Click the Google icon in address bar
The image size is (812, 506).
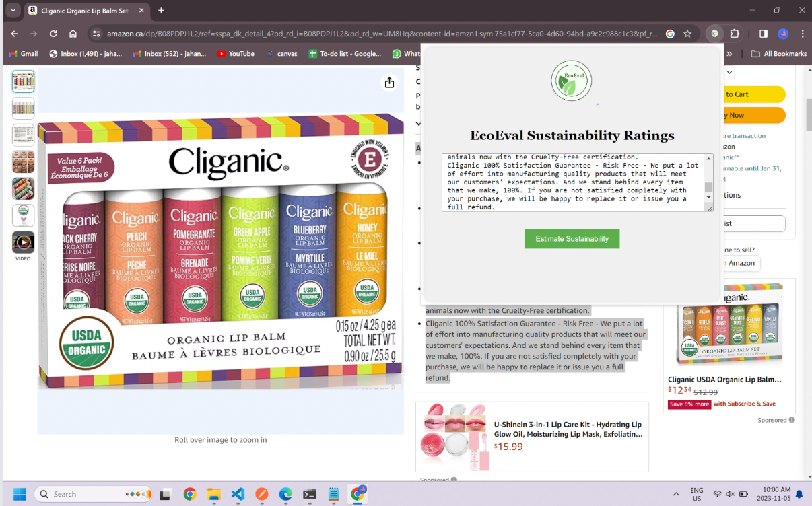click(670, 34)
